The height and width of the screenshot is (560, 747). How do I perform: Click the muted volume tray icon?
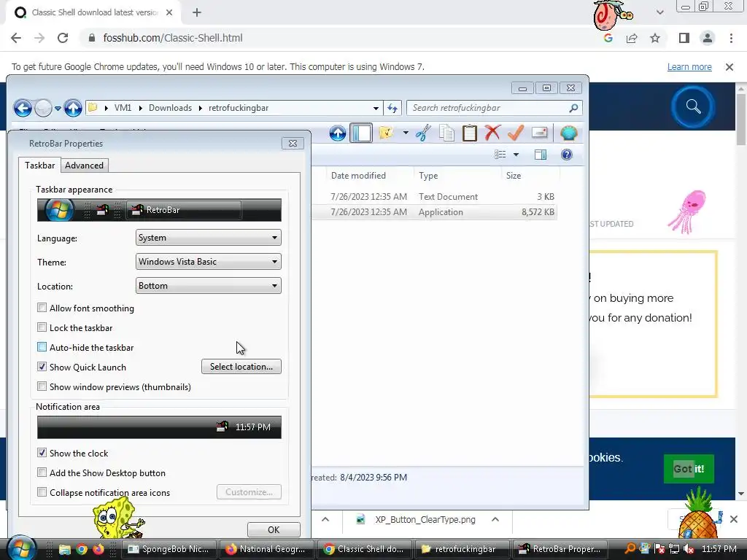pos(688,549)
